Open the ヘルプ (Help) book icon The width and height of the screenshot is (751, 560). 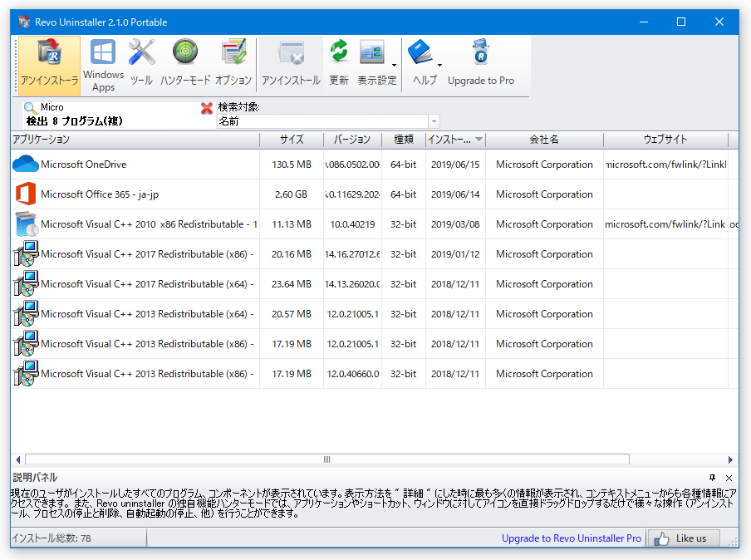coord(420,52)
